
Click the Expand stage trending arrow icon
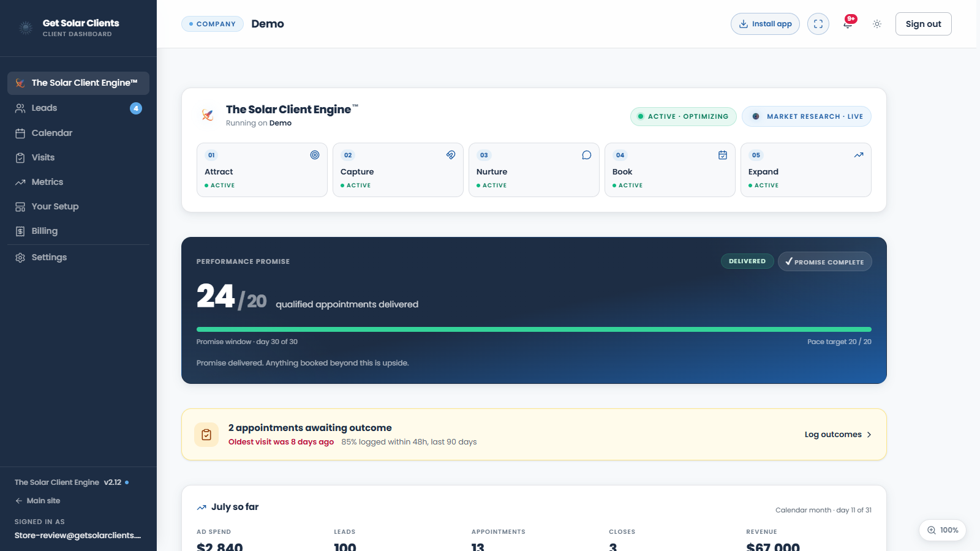[x=859, y=155]
